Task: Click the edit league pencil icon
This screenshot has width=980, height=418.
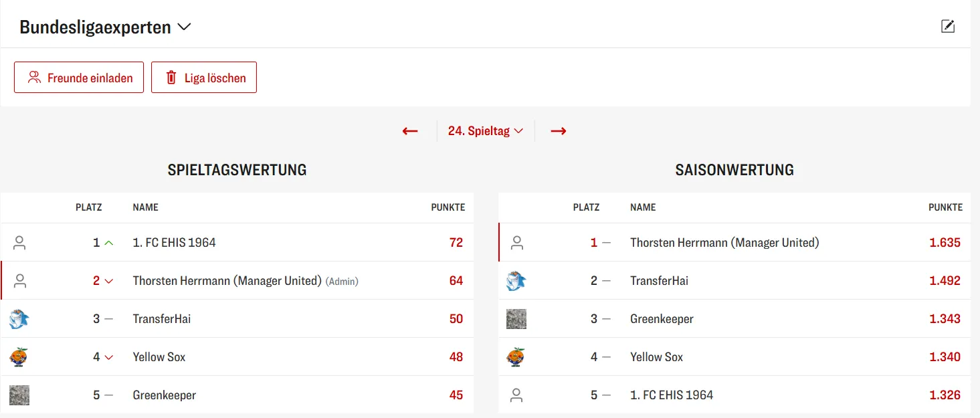Action: click(x=947, y=27)
